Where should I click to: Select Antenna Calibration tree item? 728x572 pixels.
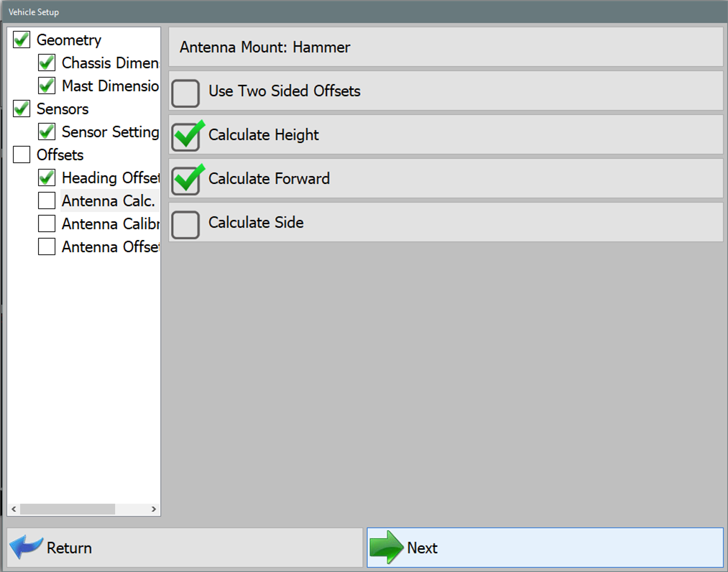[x=109, y=224]
